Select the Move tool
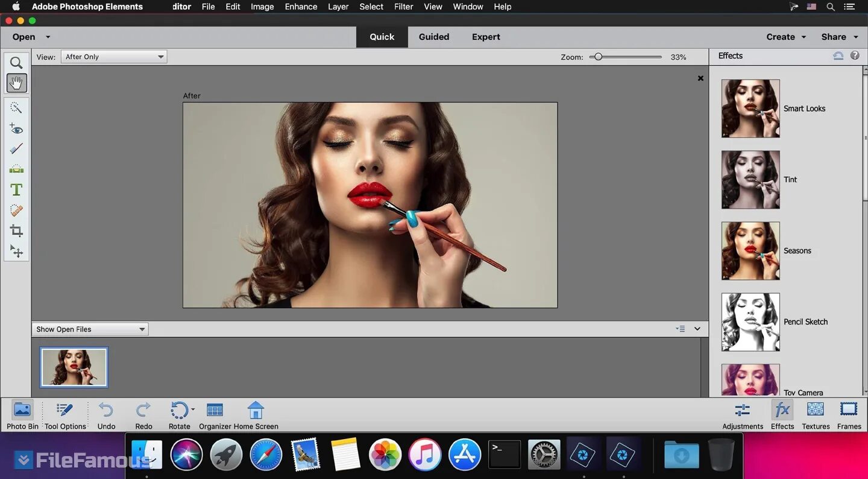Image resolution: width=868 pixels, height=479 pixels. [x=16, y=252]
